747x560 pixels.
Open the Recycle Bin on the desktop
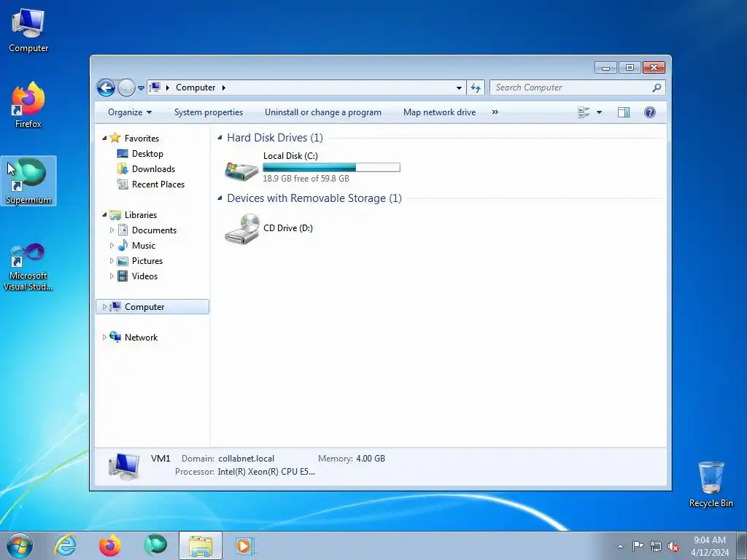[711, 484]
